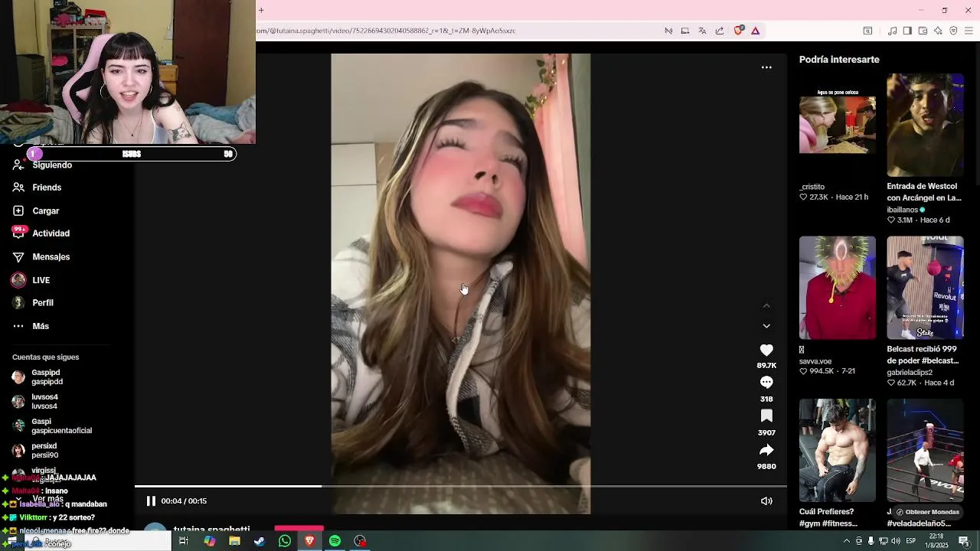Bookmark the video via the save icon
This screenshot has width=980, height=551.
tap(766, 416)
